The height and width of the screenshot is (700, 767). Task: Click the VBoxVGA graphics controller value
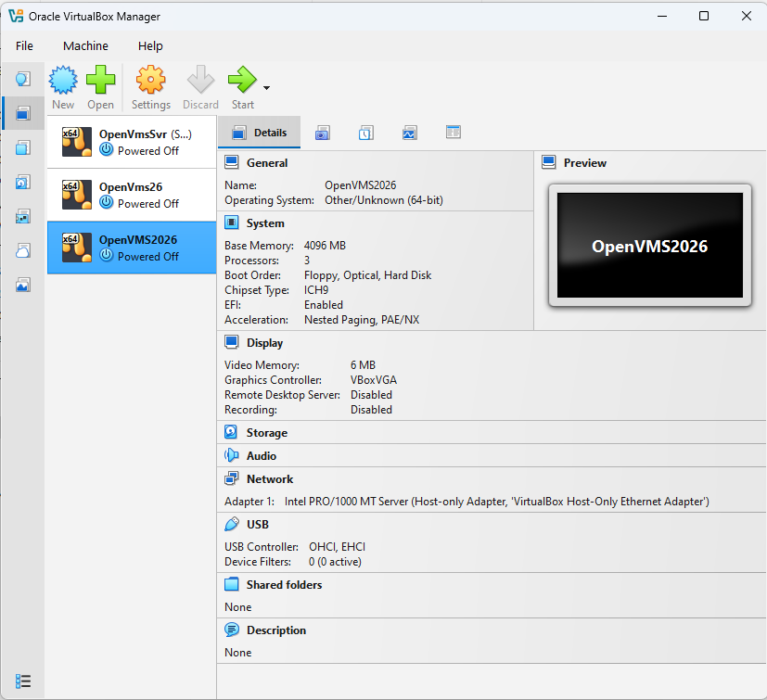pos(374,380)
